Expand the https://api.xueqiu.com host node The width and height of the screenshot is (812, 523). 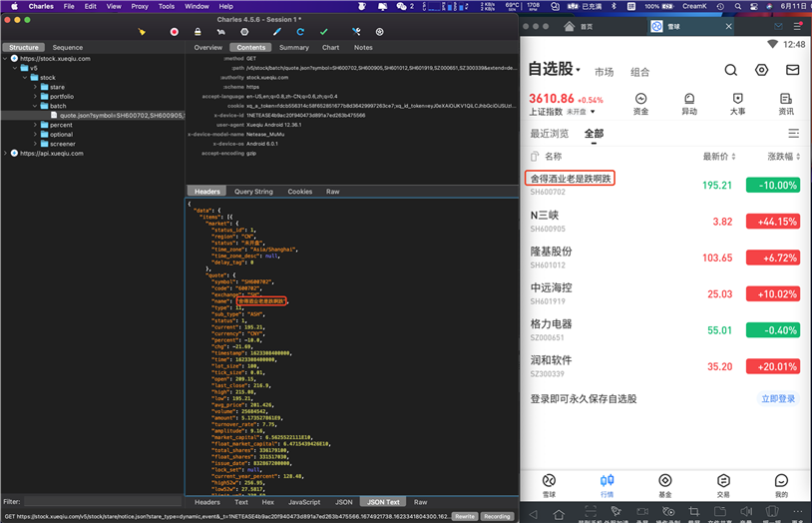(x=6, y=154)
